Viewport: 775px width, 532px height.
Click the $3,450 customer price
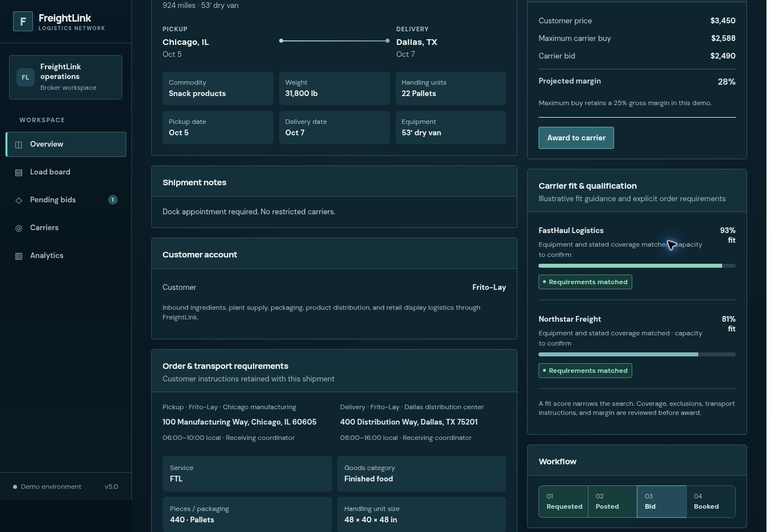click(x=723, y=20)
